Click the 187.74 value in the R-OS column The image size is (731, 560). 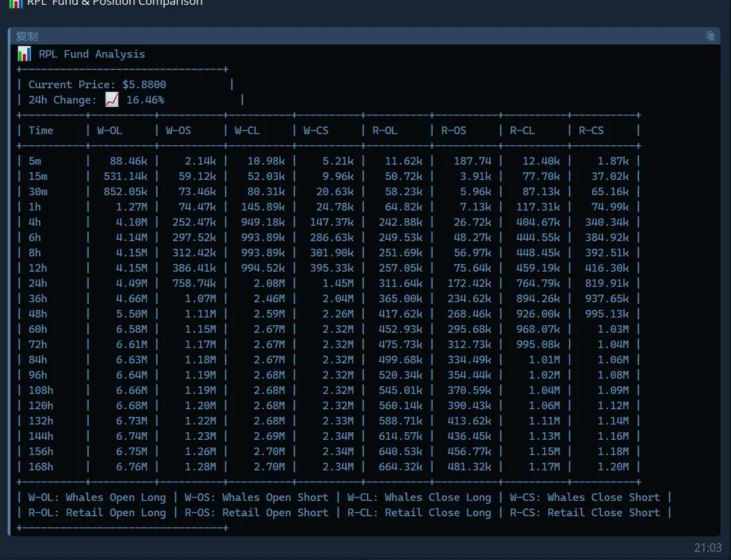pos(472,161)
